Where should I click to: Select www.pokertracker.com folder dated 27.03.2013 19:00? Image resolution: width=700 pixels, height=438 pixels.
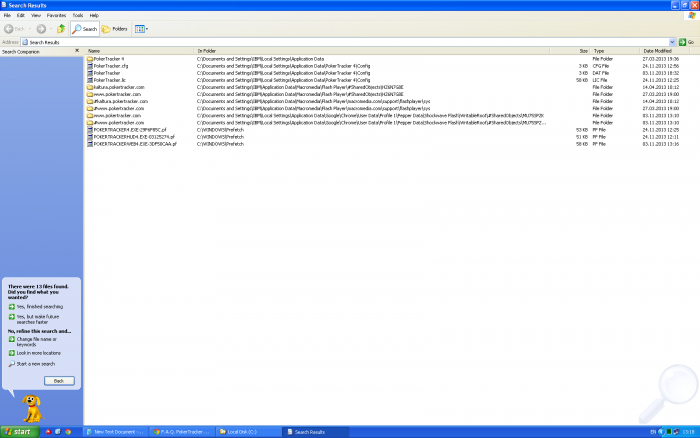[x=117, y=94]
